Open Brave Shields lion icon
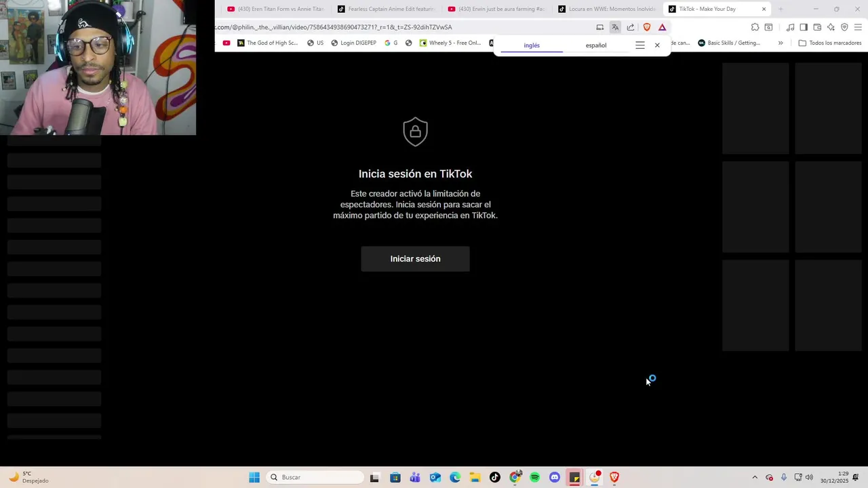This screenshot has width=868, height=488. coord(647,27)
